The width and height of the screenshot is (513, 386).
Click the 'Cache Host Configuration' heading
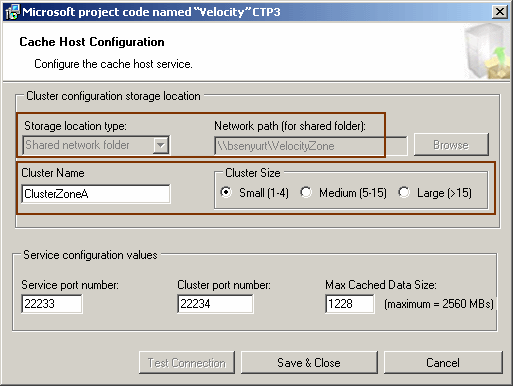[x=92, y=42]
